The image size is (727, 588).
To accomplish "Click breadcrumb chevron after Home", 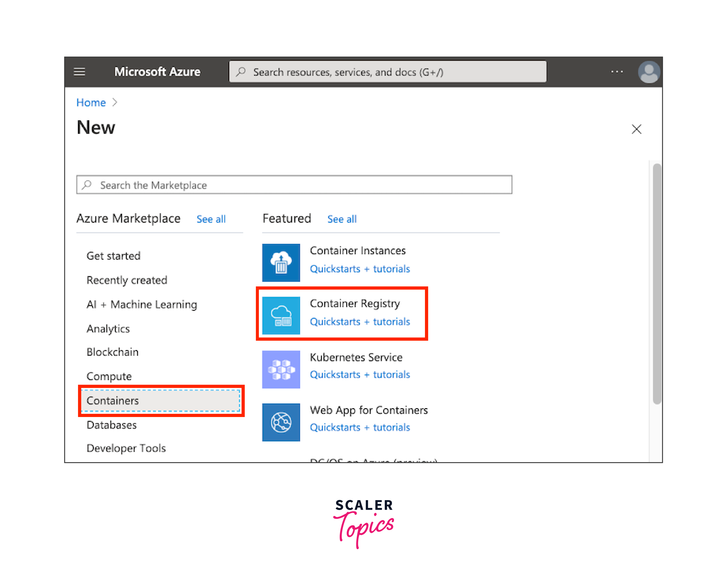I will coord(115,102).
